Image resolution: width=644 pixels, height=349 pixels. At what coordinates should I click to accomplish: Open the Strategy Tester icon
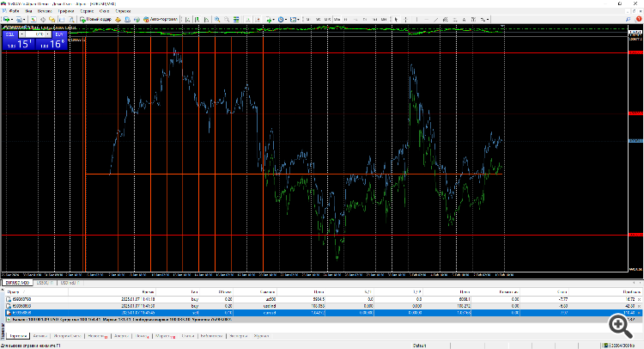click(x=71, y=19)
